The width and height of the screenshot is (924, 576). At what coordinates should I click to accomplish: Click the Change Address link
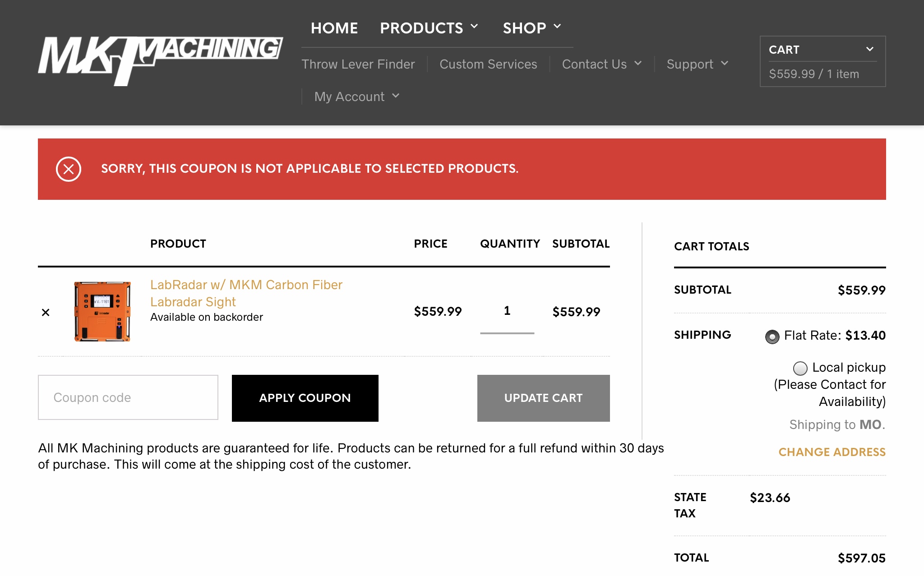pos(832,452)
